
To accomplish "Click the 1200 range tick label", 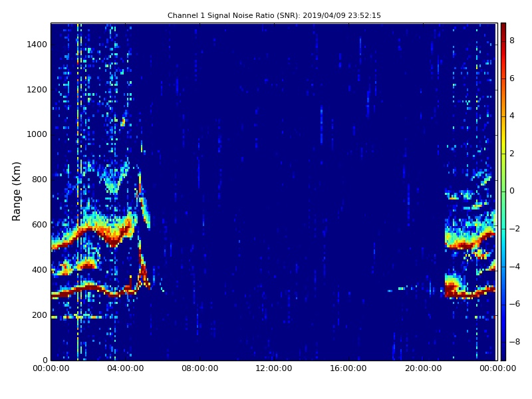I will 37,90.
